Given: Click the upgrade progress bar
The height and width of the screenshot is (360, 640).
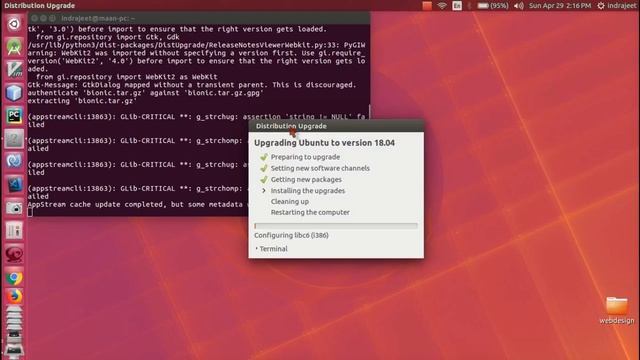Looking at the screenshot, I should click(x=336, y=226).
